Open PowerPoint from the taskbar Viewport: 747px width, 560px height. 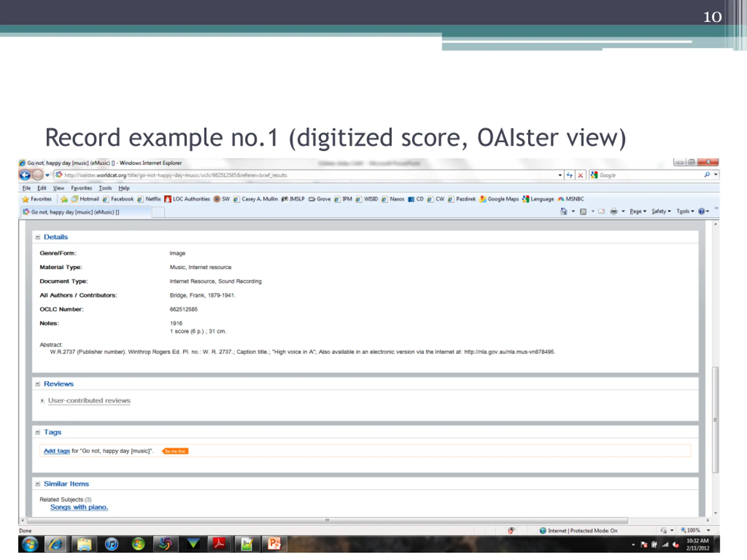[x=274, y=544]
